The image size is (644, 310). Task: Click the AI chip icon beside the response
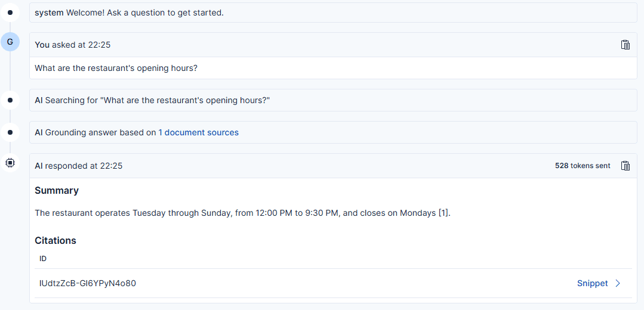pos(10,162)
